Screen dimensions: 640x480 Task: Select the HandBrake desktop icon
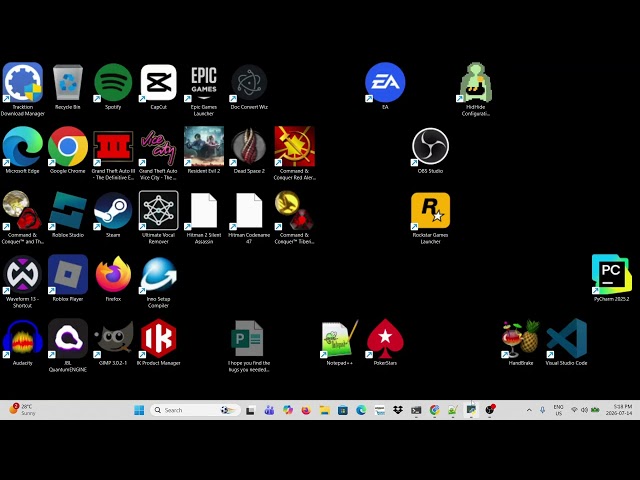click(521, 342)
